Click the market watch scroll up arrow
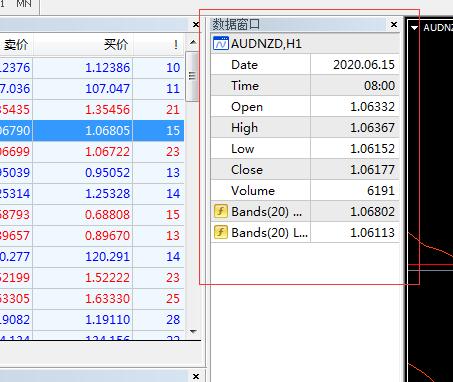Viewport: 453px width, 382px height. coord(193,42)
